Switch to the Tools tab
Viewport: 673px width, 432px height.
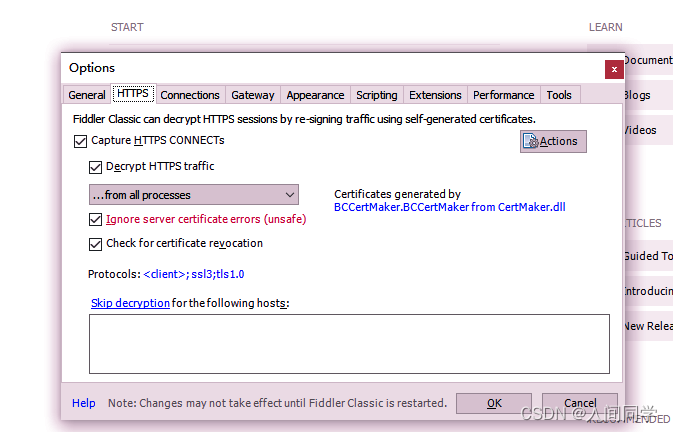(x=559, y=95)
